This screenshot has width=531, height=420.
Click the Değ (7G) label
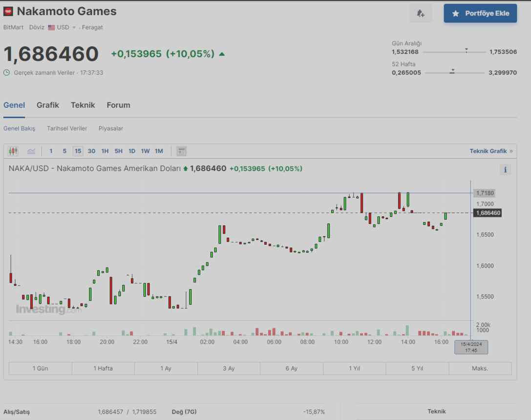click(x=184, y=412)
